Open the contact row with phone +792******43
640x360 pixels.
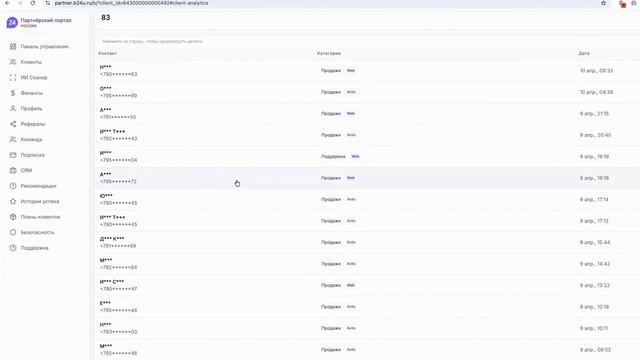(367, 135)
